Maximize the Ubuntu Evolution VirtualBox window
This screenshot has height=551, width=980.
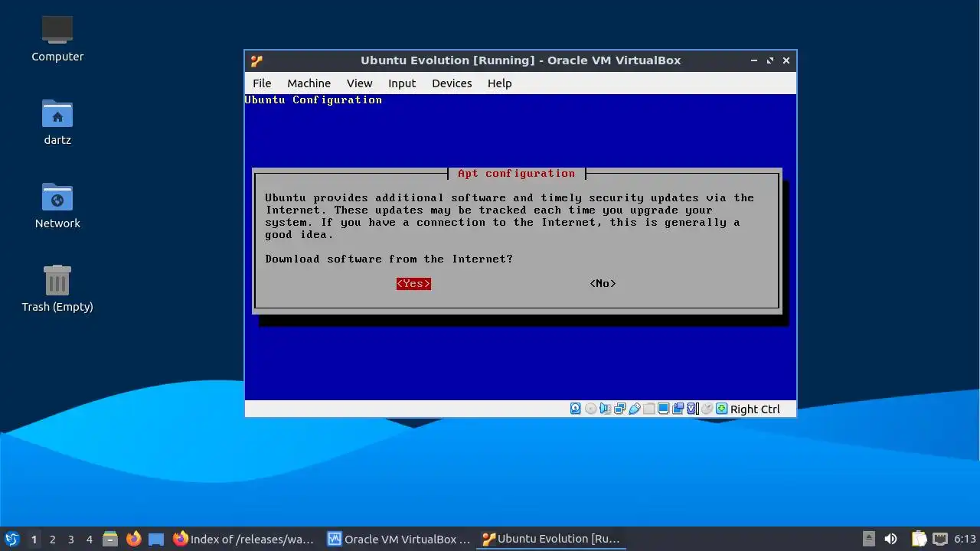point(769,60)
